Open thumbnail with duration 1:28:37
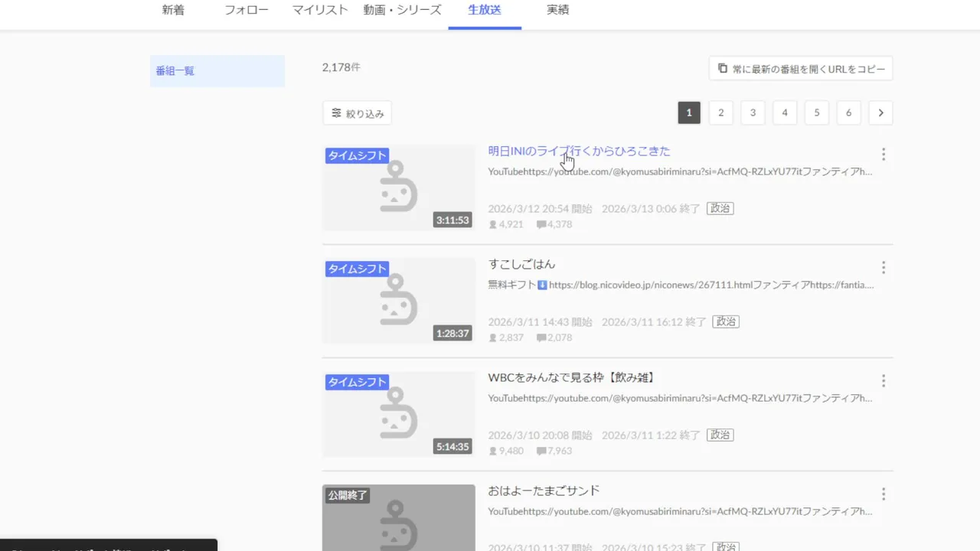Screen dimensions: 980x551 pyautogui.click(x=399, y=301)
